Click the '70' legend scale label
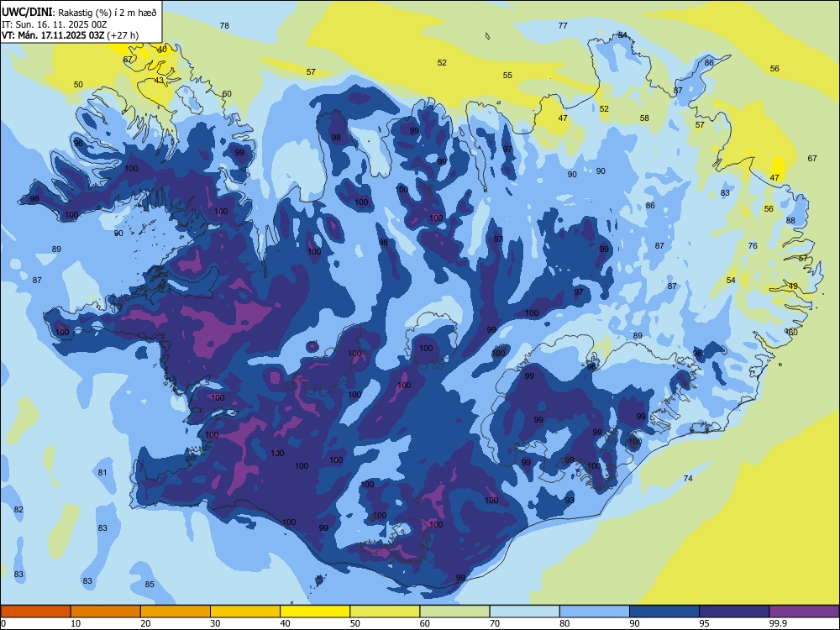 pos(495,623)
